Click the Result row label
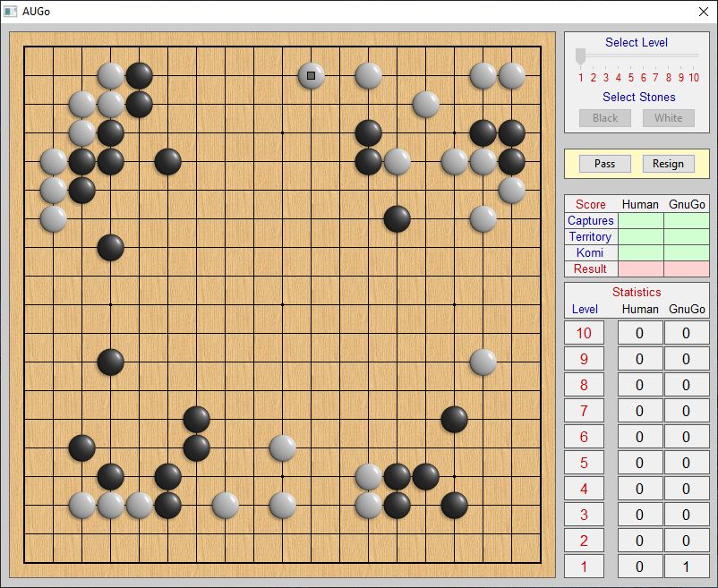718x588 pixels. [x=591, y=268]
